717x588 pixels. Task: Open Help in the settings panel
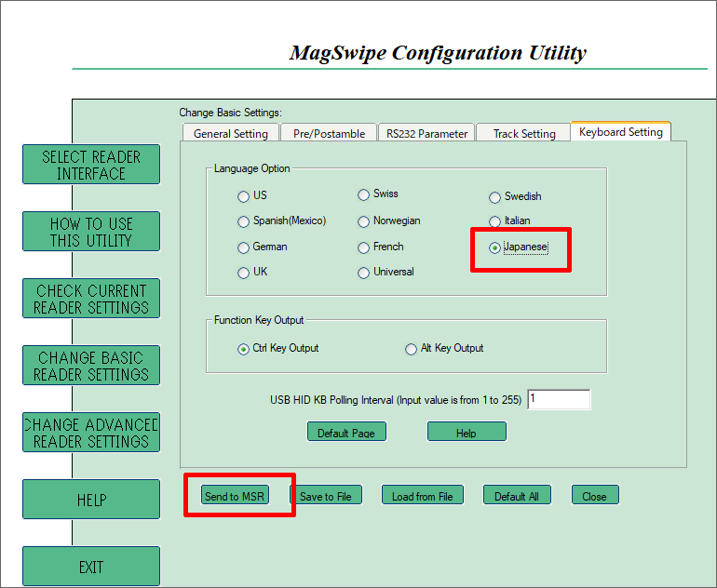tap(467, 432)
